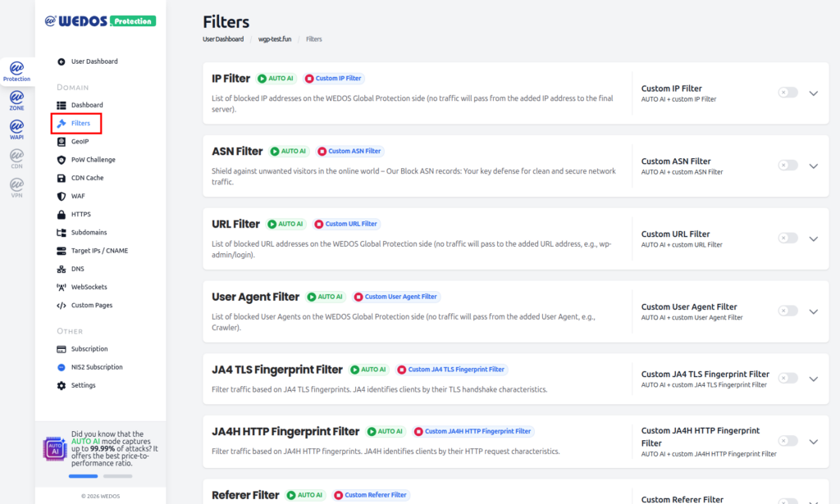Viewport: 840px width, 504px height.
Task: Switch to the second gray tip indicator
Action: [118, 475]
